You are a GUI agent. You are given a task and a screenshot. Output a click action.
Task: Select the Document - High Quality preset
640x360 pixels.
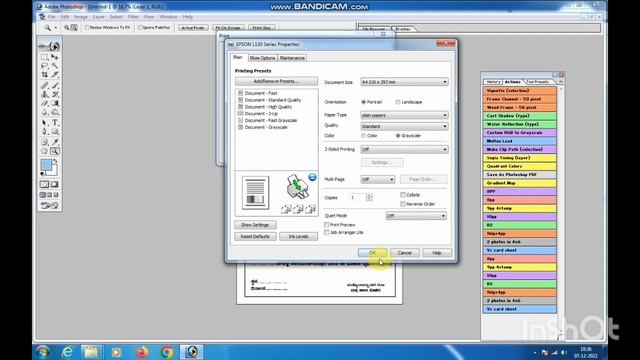coord(268,107)
